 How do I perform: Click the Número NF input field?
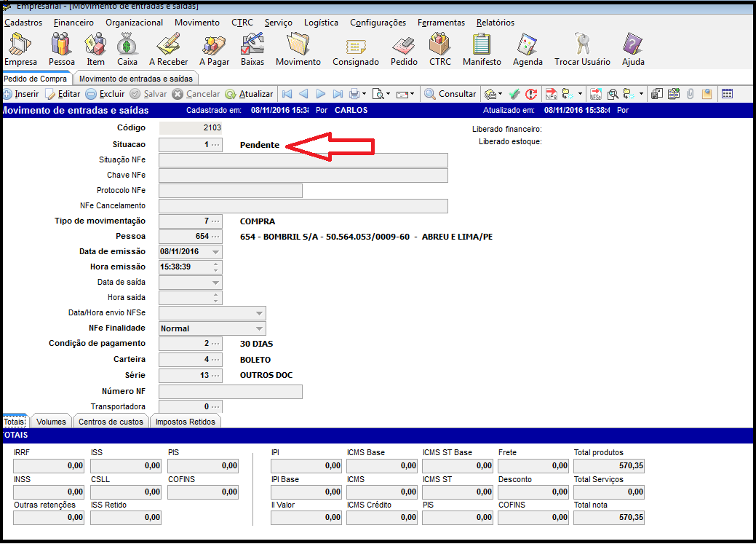tap(230, 392)
